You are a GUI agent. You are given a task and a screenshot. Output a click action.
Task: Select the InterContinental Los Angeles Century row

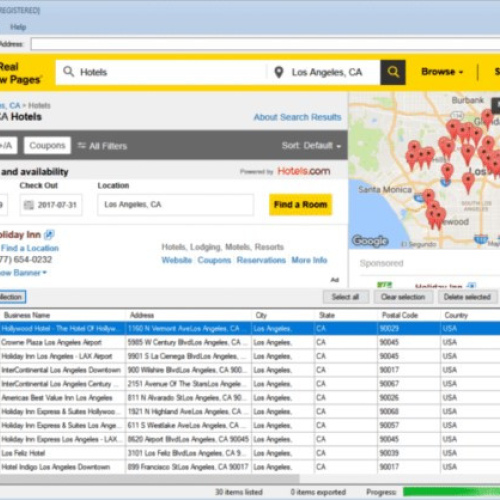pyautogui.click(x=250, y=384)
